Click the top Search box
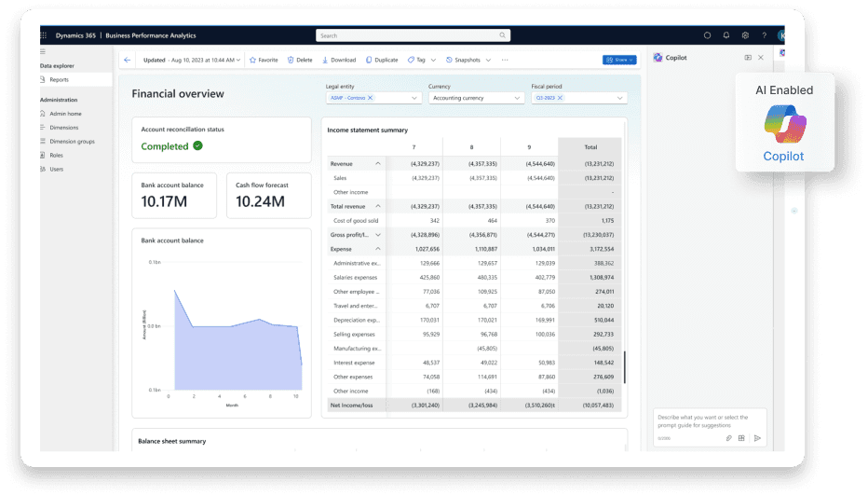The height and width of the screenshot is (495, 868). click(413, 35)
